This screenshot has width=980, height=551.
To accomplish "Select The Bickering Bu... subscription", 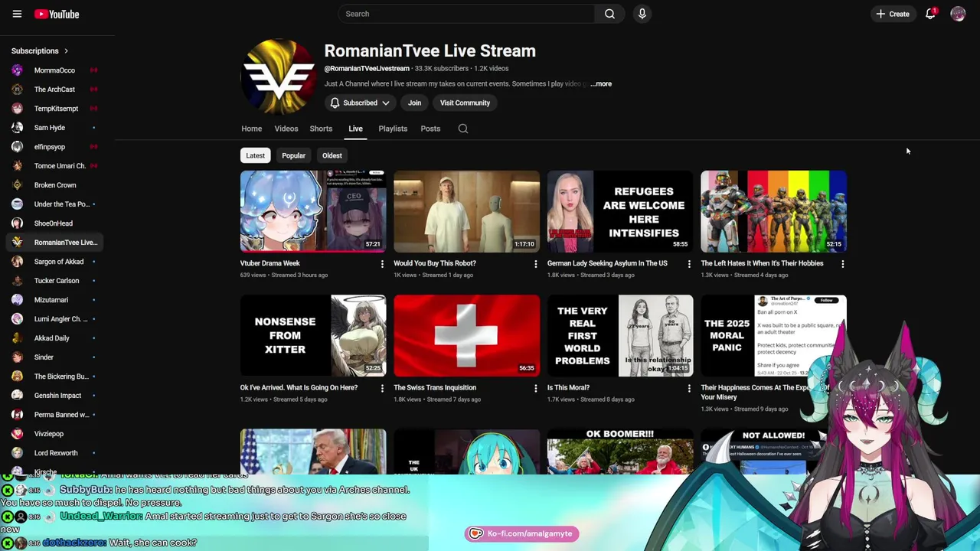I will coord(55,377).
